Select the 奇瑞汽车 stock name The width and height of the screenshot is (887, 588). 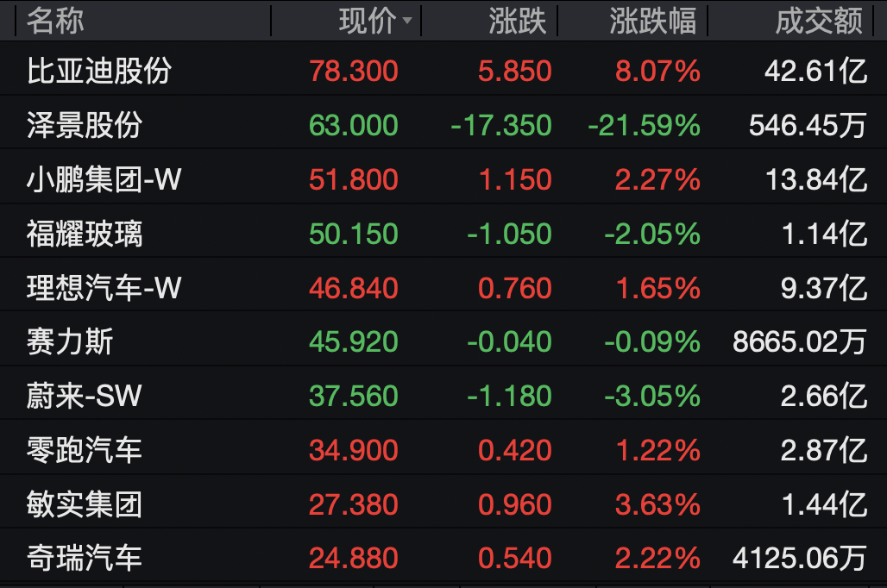(x=85, y=558)
